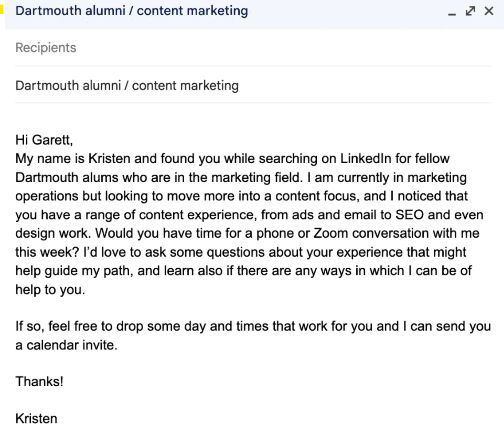Click 'this week?' in the message body
The width and height of the screenshot is (504, 430).
coord(47,252)
